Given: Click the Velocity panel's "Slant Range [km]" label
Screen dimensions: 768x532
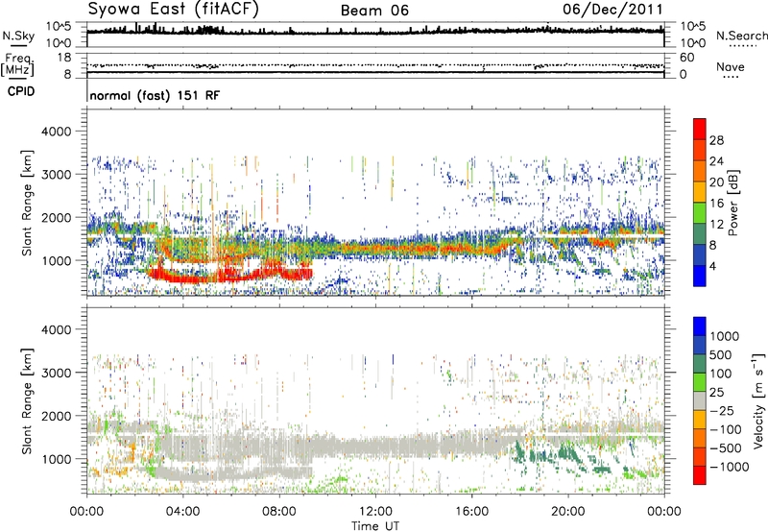Looking at the screenshot, I should pyautogui.click(x=27, y=400).
